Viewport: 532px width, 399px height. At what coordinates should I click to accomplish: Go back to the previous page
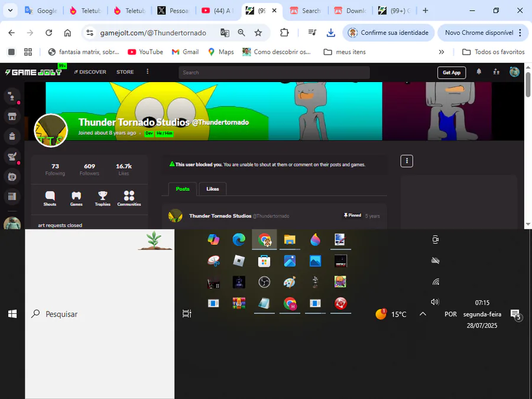click(12, 33)
